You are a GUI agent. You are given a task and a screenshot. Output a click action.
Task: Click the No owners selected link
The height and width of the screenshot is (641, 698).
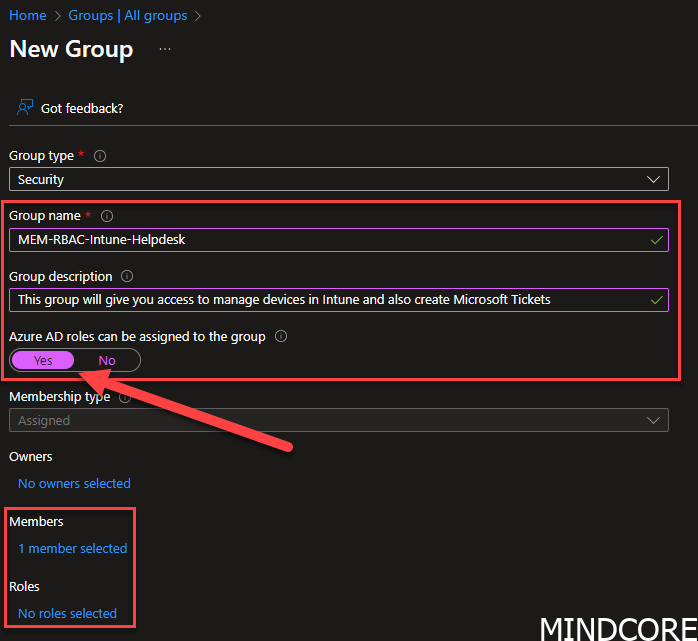pos(74,483)
